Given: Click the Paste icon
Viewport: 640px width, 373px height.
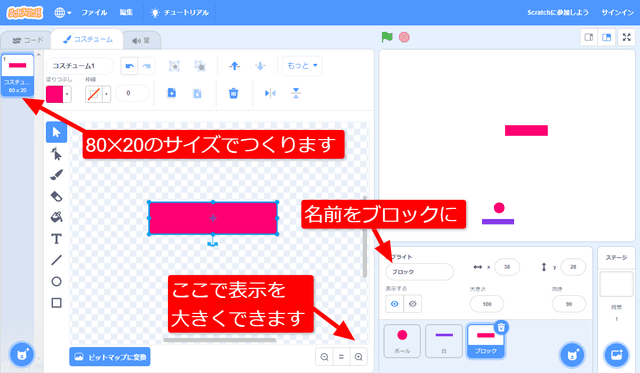Looking at the screenshot, I should click(x=197, y=93).
